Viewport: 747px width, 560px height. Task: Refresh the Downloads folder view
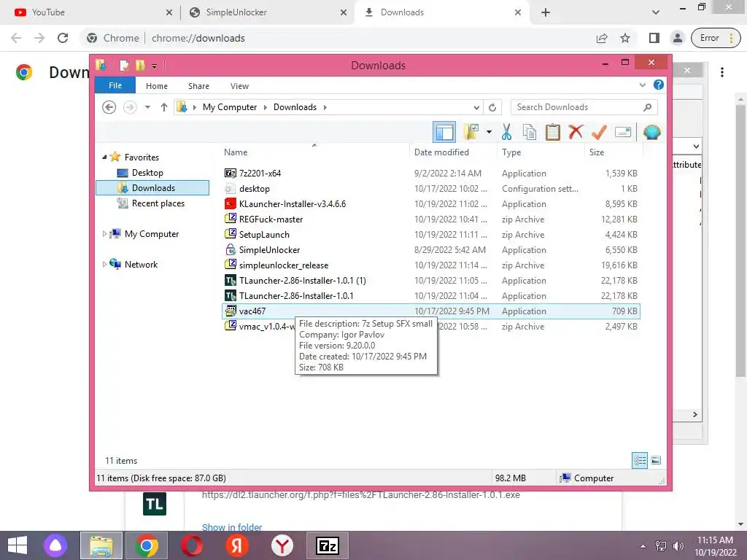492,107
